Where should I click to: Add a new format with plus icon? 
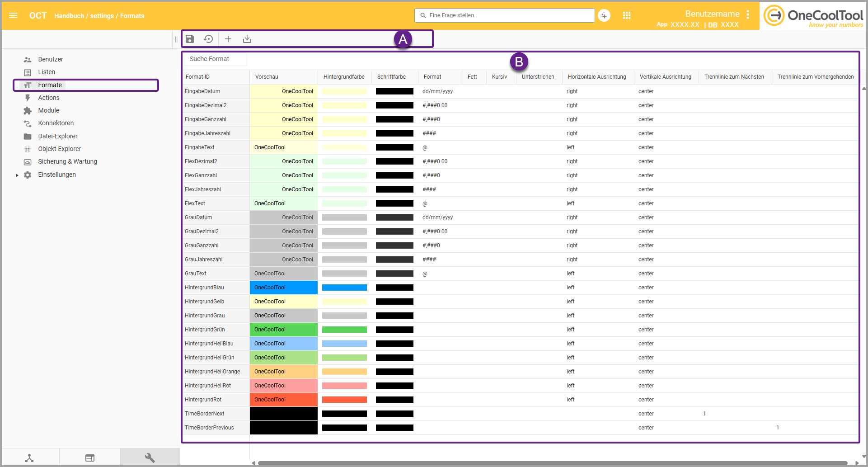[228, 39]
